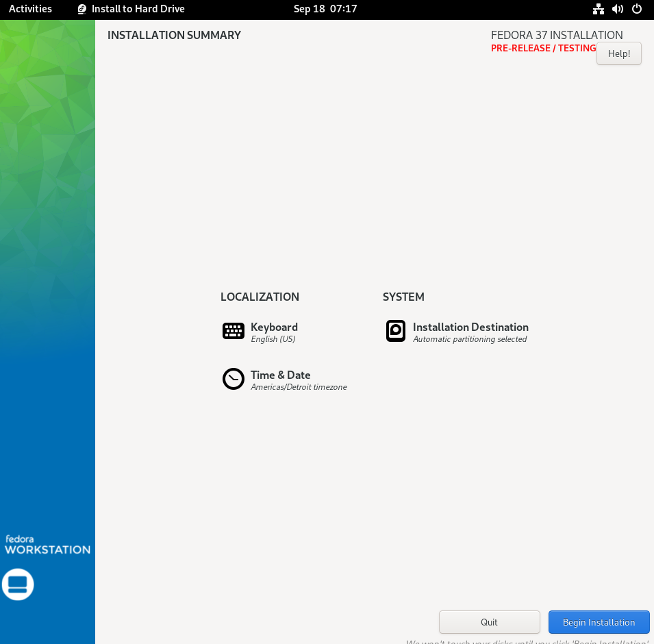This screenshot has width=654, height=644.
Task: Click the LOCALIZATION section header
Action: pos(260,297)
